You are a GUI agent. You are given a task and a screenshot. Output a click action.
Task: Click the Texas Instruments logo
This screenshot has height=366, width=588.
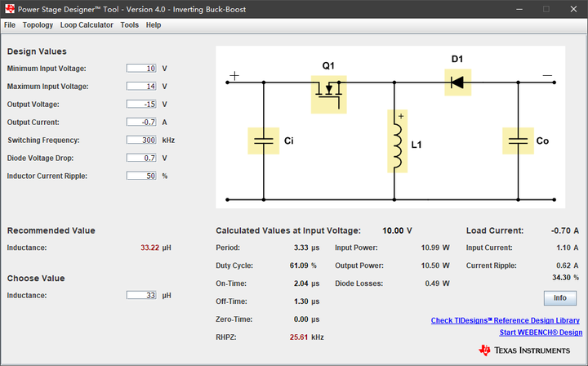coord(524,350)
